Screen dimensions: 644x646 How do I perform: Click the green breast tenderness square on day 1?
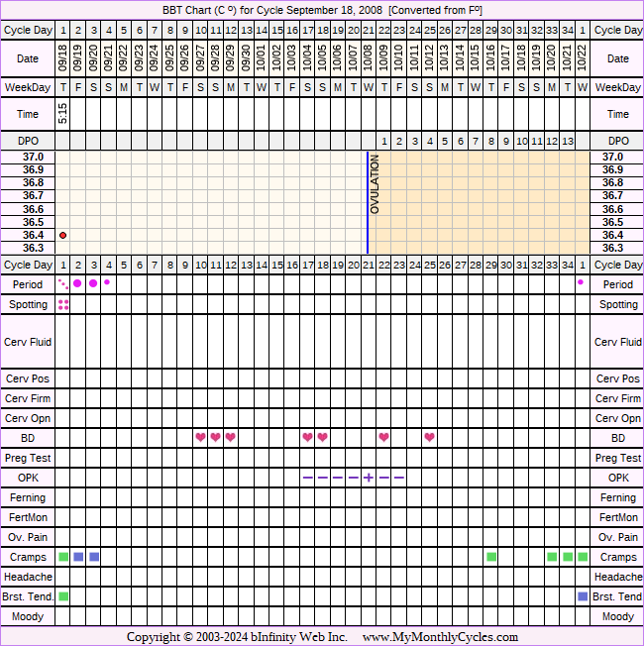click(x=63, y=596)
